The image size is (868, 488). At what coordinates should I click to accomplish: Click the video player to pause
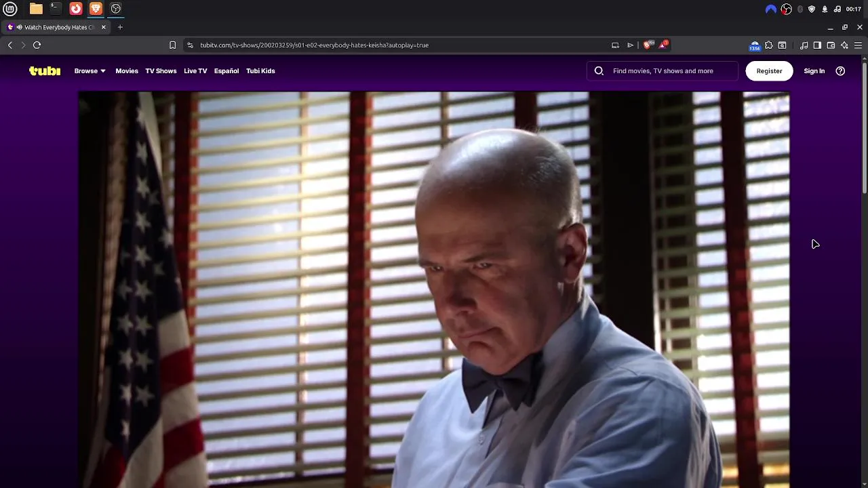click(x=434, y=290)
